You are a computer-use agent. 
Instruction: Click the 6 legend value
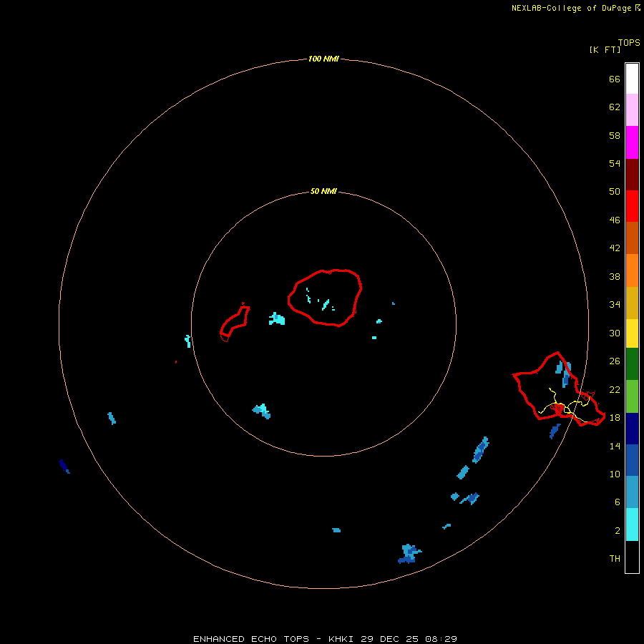point(617,502)
